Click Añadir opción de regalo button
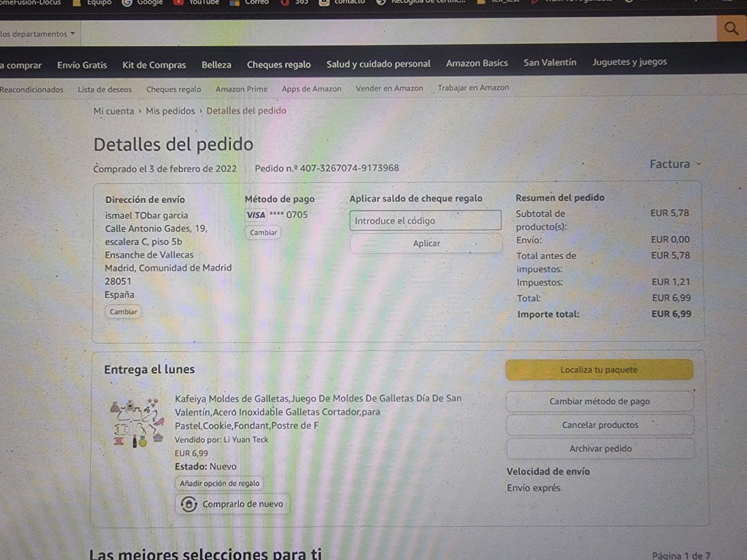The height and width of the screenshot is (560, 747). [219, 483]
